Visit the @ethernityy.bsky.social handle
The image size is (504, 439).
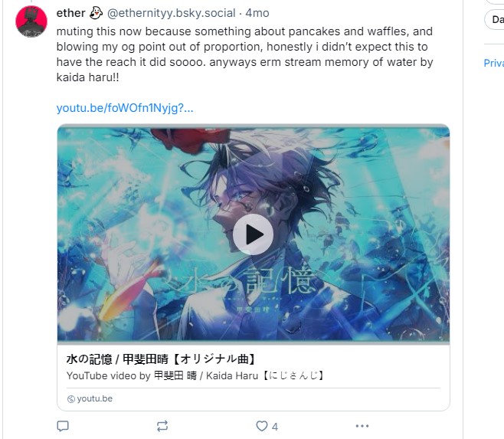point(171,13)
